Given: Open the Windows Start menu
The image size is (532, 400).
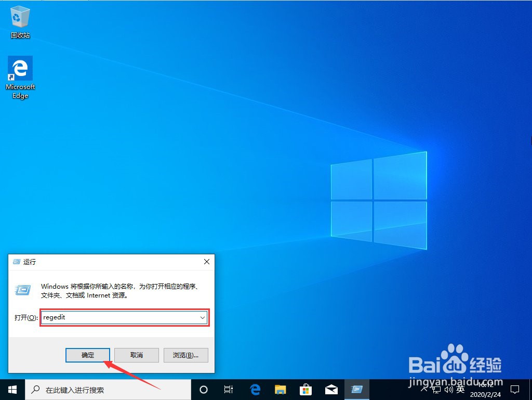Looking at the screenshot, I should (12, 390).
